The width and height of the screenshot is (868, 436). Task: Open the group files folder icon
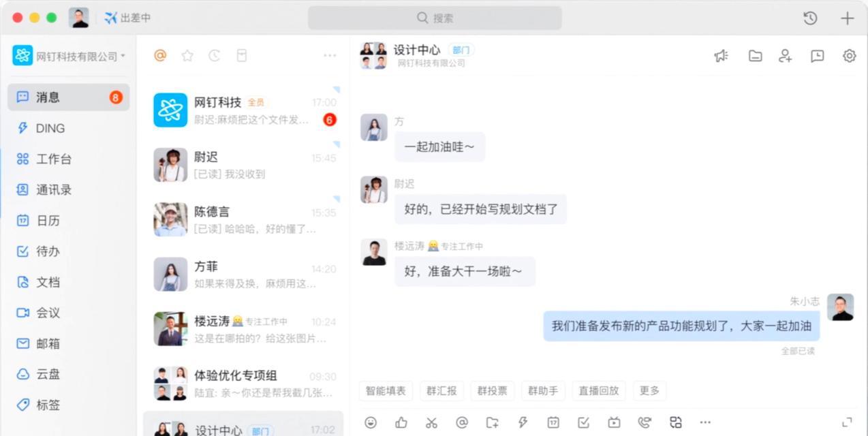coord(755,56)
